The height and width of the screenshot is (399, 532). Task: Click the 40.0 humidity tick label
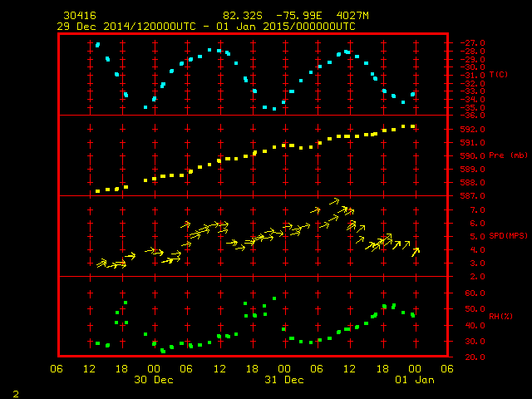[475, 325]
